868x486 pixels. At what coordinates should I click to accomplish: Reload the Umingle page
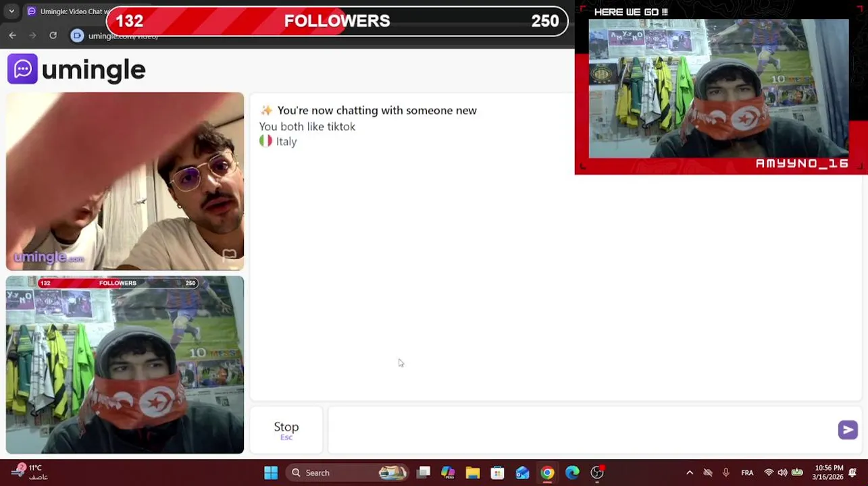click(x=53, y=35)
